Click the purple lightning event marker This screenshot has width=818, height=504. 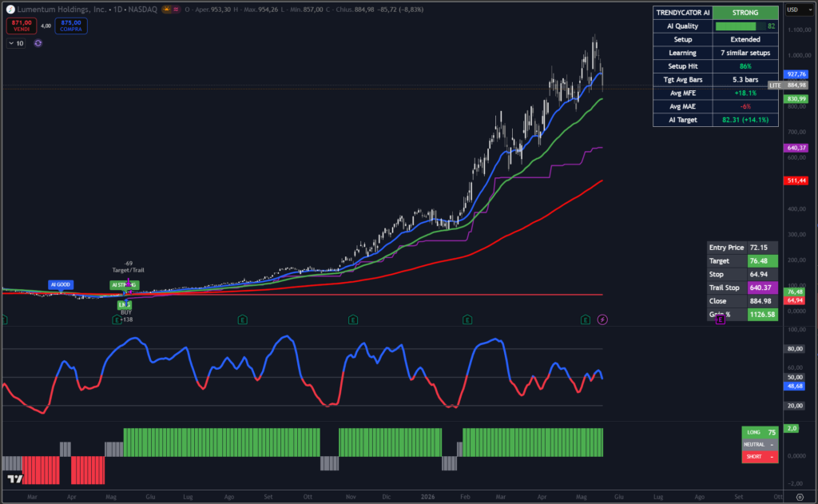(x=602, y=319)
